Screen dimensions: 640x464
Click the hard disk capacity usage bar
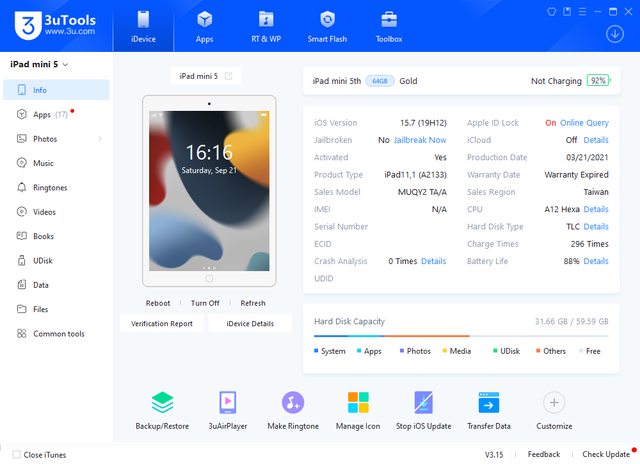click(460, 336)
